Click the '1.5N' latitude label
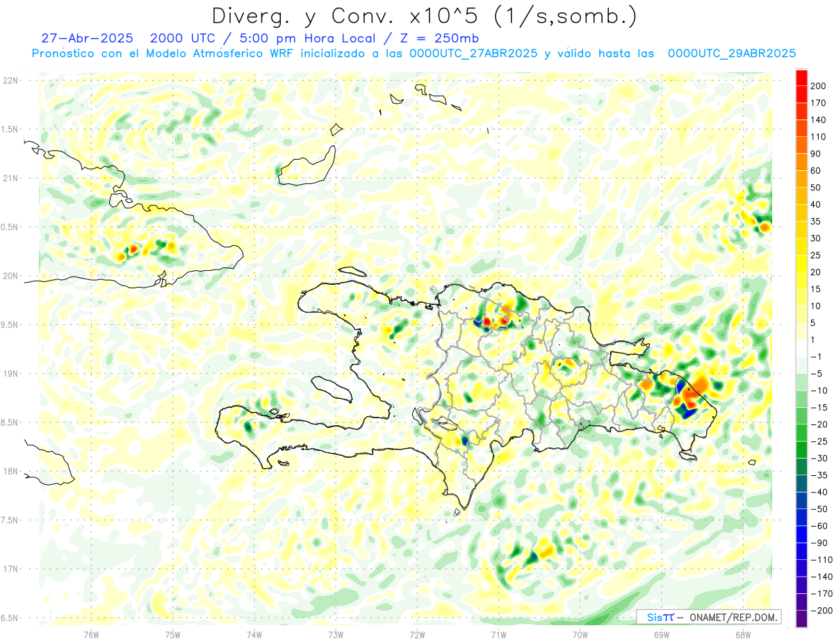 10,129
